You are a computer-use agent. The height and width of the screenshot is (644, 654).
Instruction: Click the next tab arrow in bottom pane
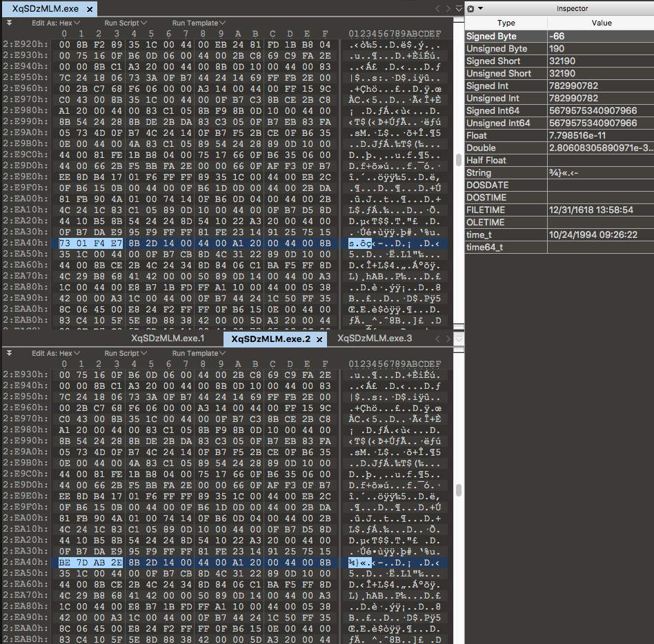[448, 339]
